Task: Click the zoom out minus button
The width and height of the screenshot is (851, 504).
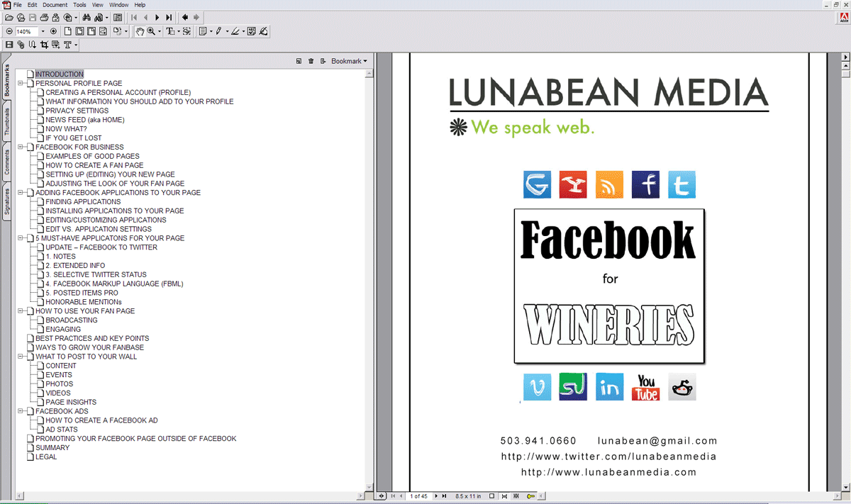Action: (x=9, y=31)
